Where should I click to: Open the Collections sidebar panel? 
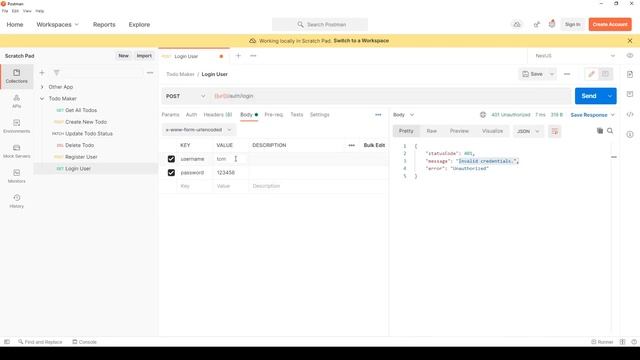(x=16, y=76)
